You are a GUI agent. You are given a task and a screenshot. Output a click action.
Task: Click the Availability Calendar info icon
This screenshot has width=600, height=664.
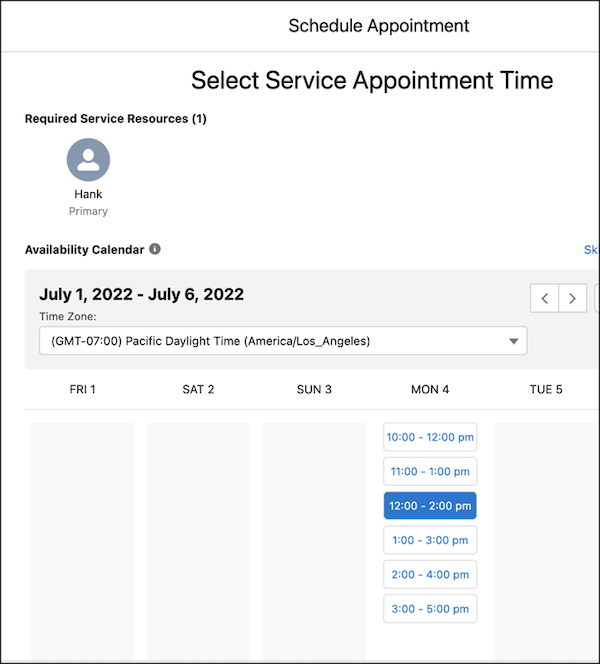click(155, 249)
